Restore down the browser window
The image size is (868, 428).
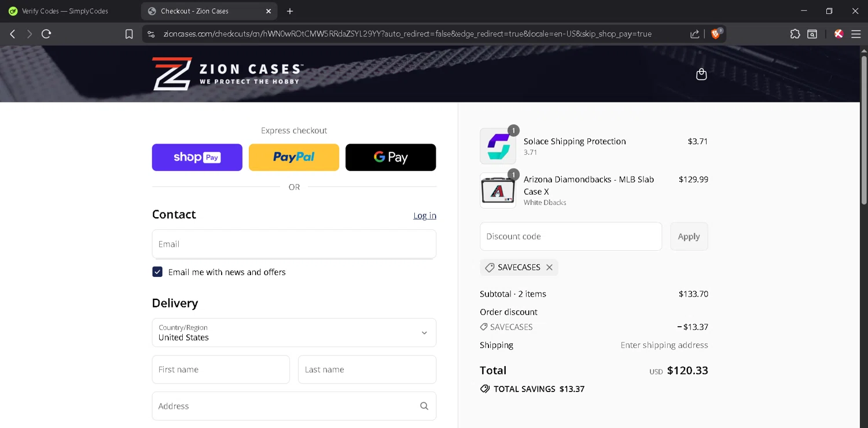829,11
